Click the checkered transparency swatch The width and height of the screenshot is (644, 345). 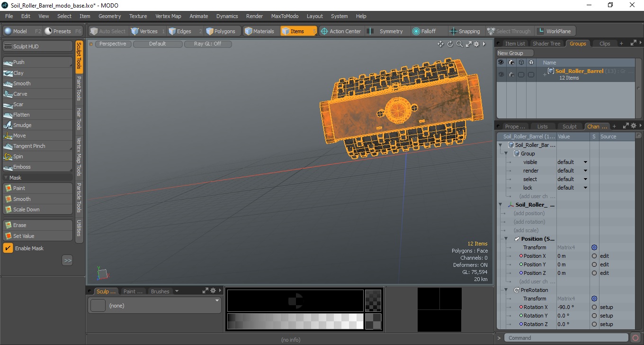coord(373,300)
